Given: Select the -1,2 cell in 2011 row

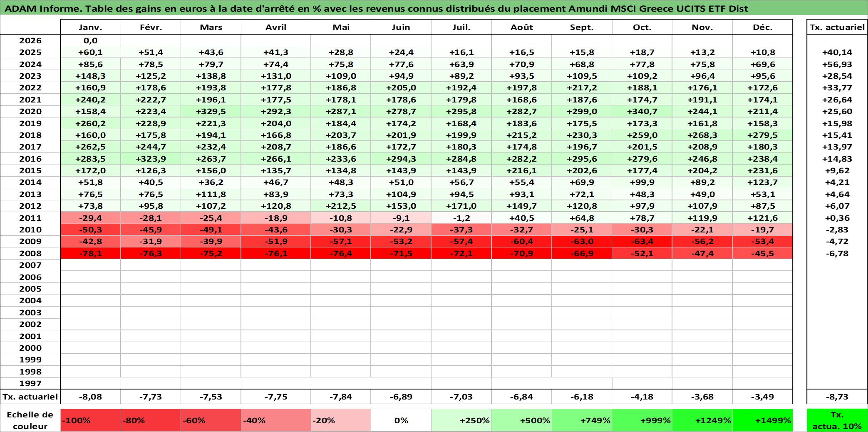Looking at the screenshot, I should (461, 218).
